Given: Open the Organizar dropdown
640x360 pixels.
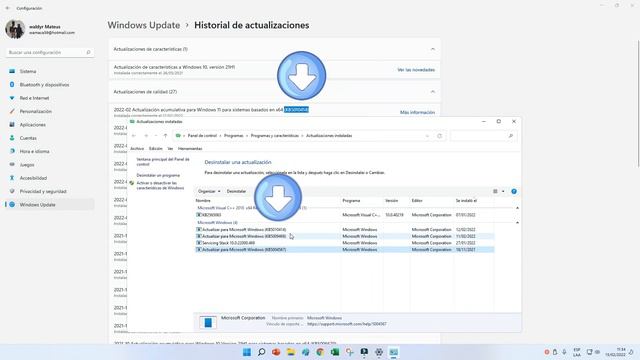Looking at the screenshot, I should (209, 191).
